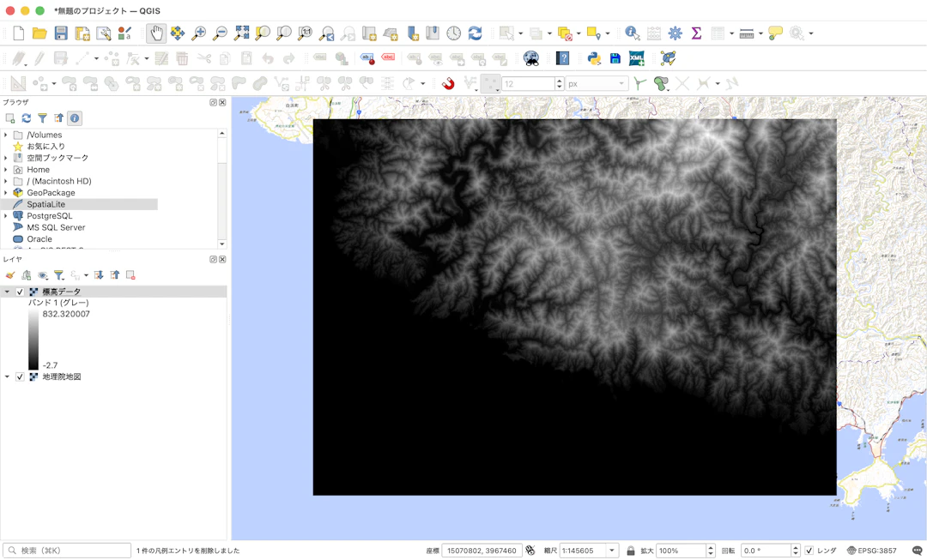Click the coordinate input field
The width and height of the screenshot is (927, 560).
(x=482, y=551)
